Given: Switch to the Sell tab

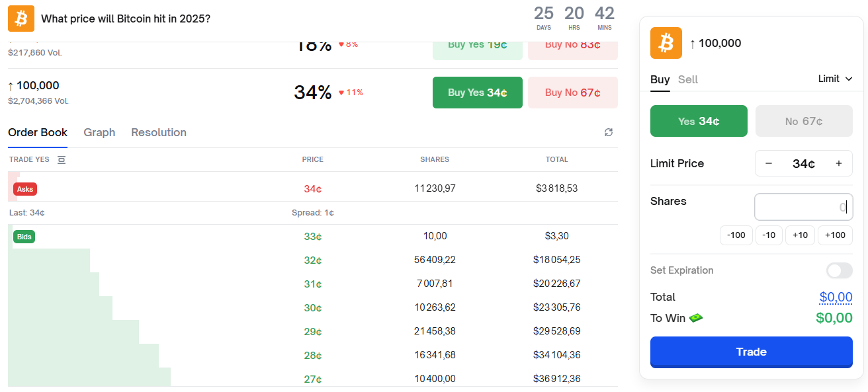Looking at the screenshot, I should point(688,79).
